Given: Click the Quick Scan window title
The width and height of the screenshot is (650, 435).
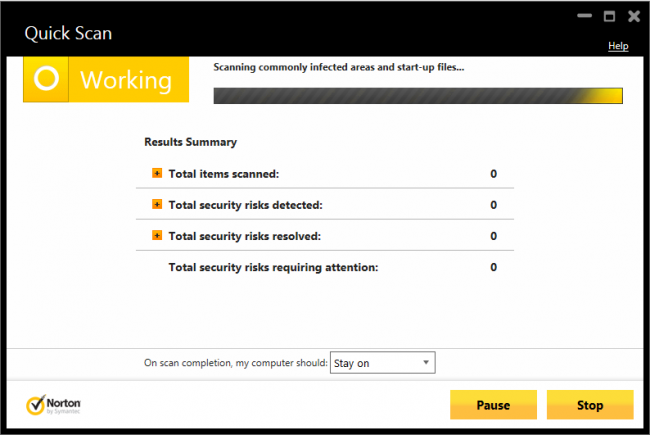Looking at the screenshot, I should 66,32.
